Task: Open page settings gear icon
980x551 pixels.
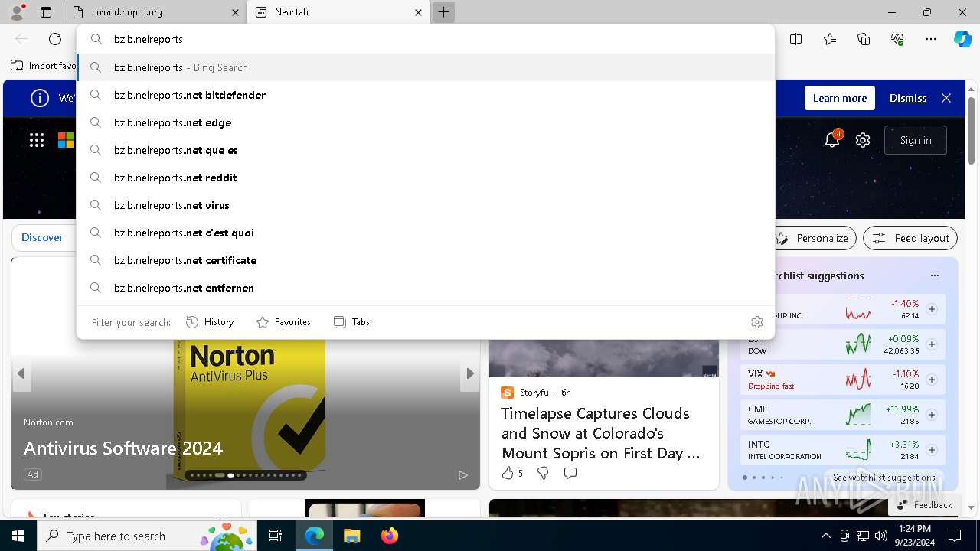Action: pyautogui.click(x=863, y=140)
